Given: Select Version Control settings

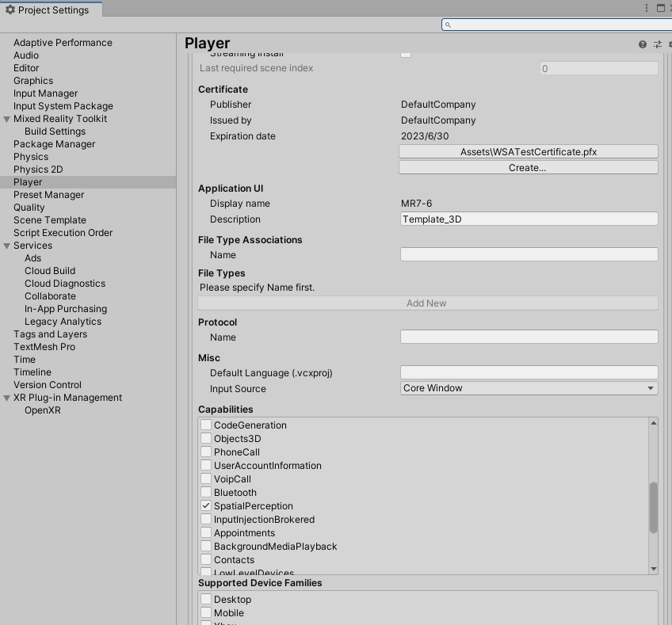Looking at the screenshot, I should [x=47, y=385].
